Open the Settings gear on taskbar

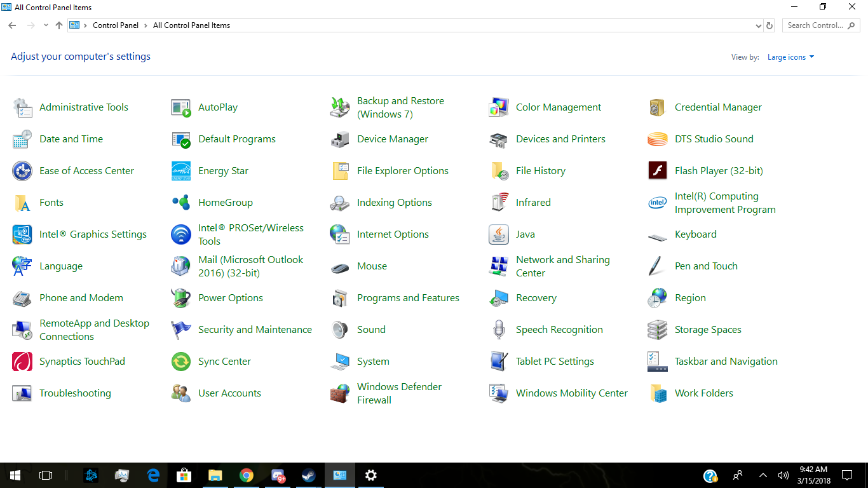tap(371, 475)
